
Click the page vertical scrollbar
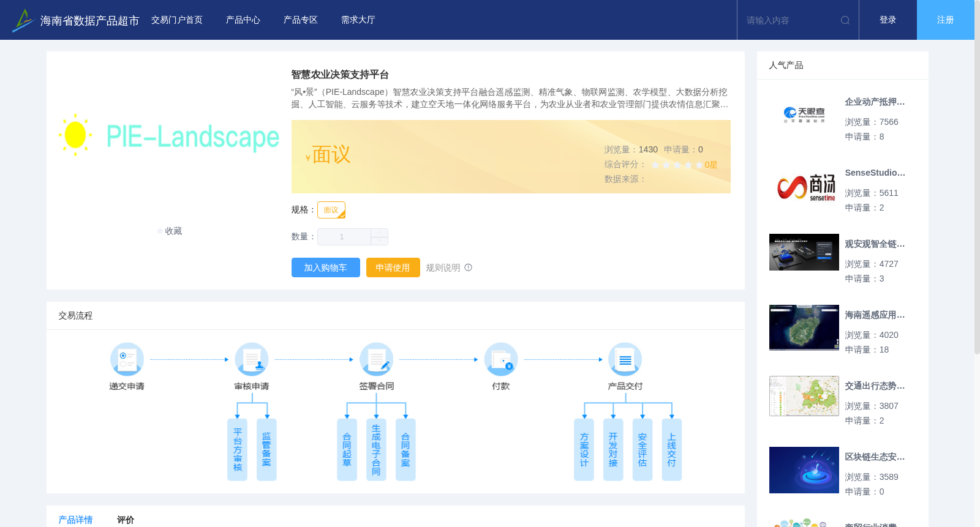[977, 178]
